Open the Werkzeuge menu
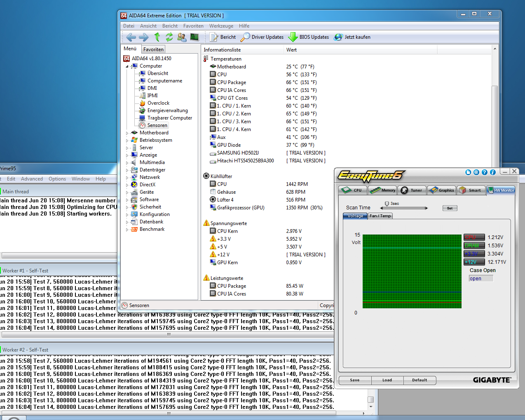Screen dimensions: 525x420 [221, 26]
